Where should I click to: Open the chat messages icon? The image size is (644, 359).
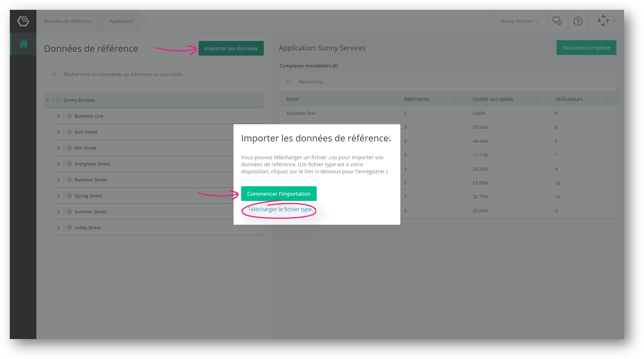(x=557, y=21)
